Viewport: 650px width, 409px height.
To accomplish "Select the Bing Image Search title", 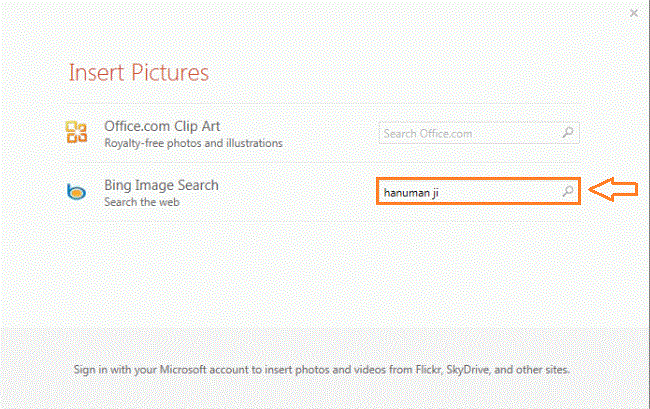I will click(x=161, y=185).
